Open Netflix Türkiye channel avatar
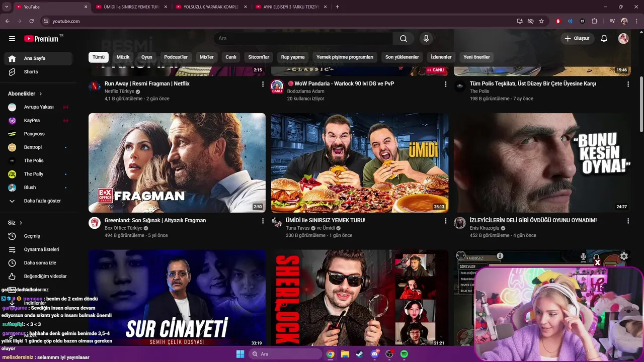Viewport: 644px width, 362px height. (x=95, y=86)
